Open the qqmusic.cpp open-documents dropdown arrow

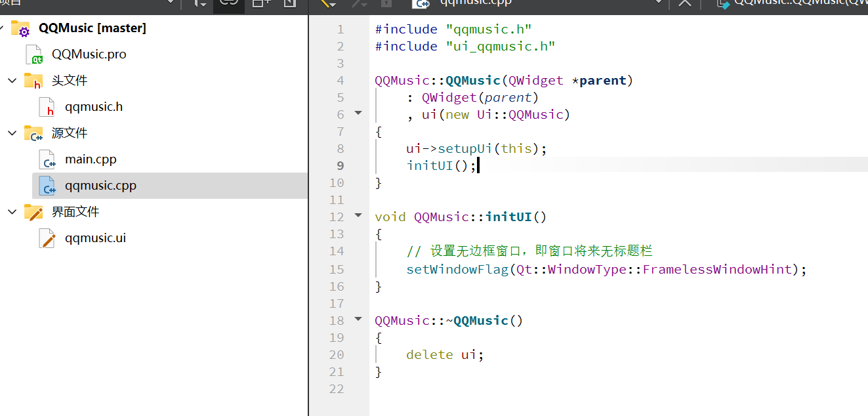pyautogui.click(x=659, y=3)
